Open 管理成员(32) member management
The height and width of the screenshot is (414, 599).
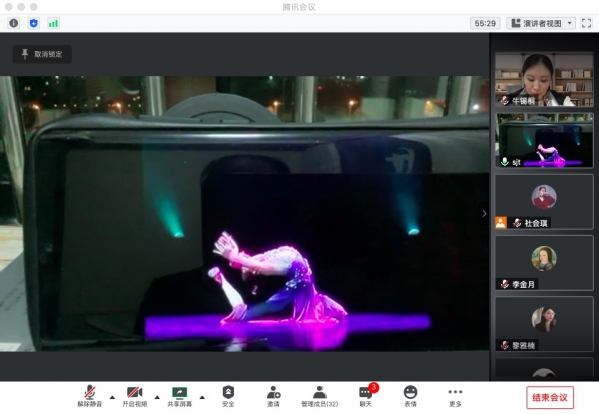coord(319,396)
